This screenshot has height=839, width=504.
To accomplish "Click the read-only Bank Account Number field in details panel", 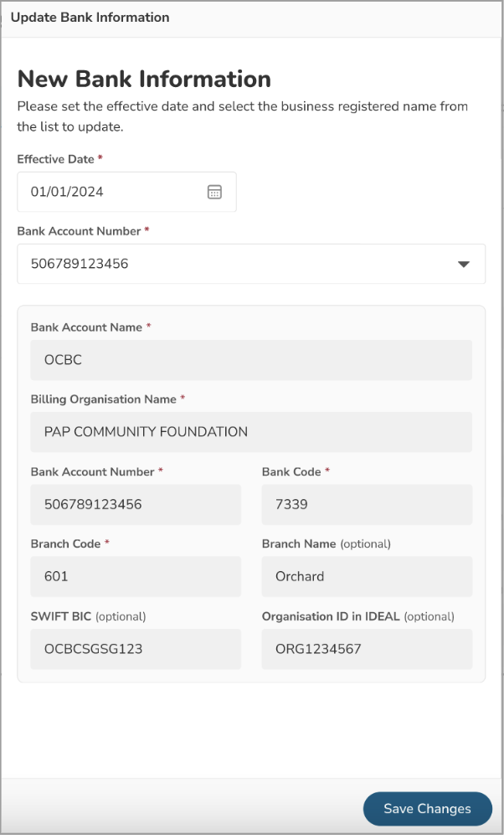I will point(136,505).
